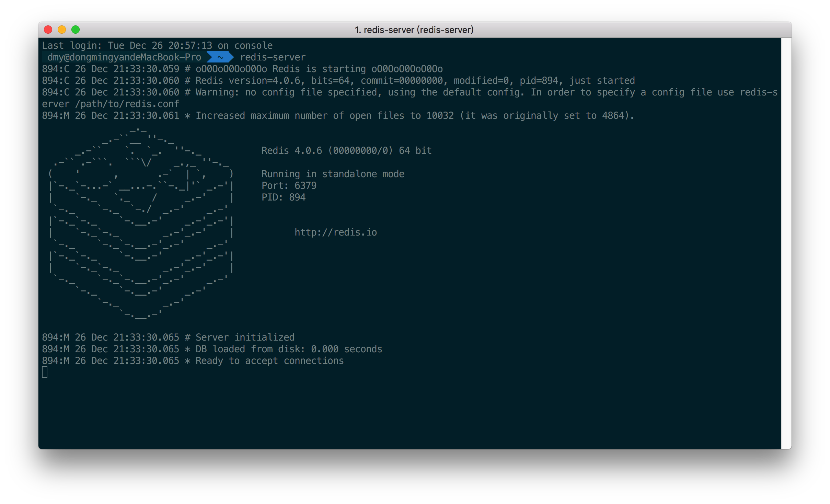Click the empty block cursor at bottom
This screenshot has width=830, height=504.
45,372
